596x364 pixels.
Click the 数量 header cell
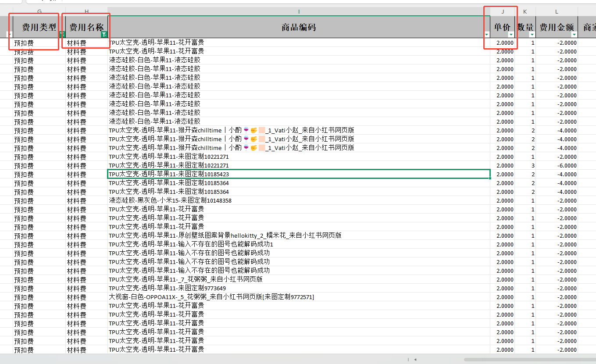pos(525,27)
